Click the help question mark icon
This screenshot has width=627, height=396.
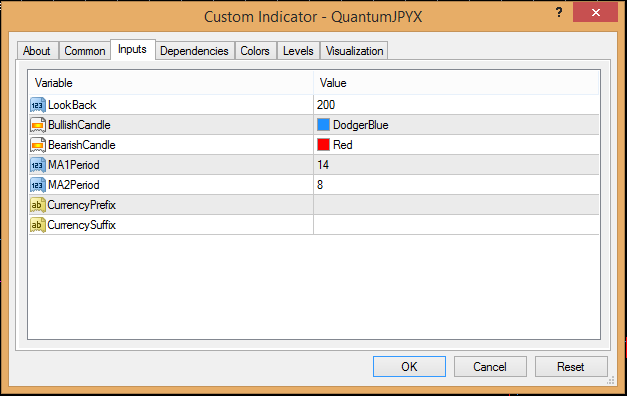[559, 12]
